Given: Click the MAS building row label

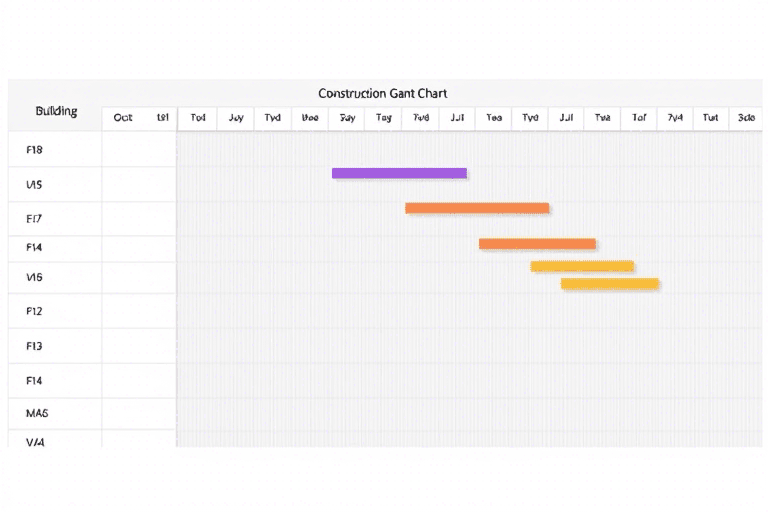Looking at the screenshot, I should click(37, 412).
